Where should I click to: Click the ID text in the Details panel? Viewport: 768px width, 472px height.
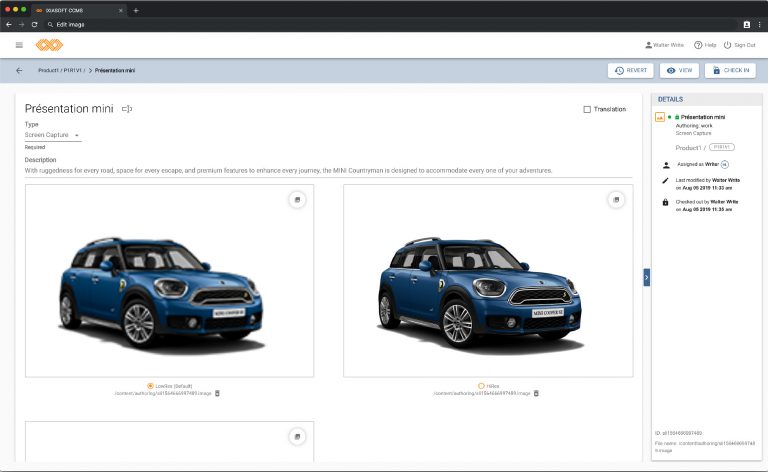678,433
